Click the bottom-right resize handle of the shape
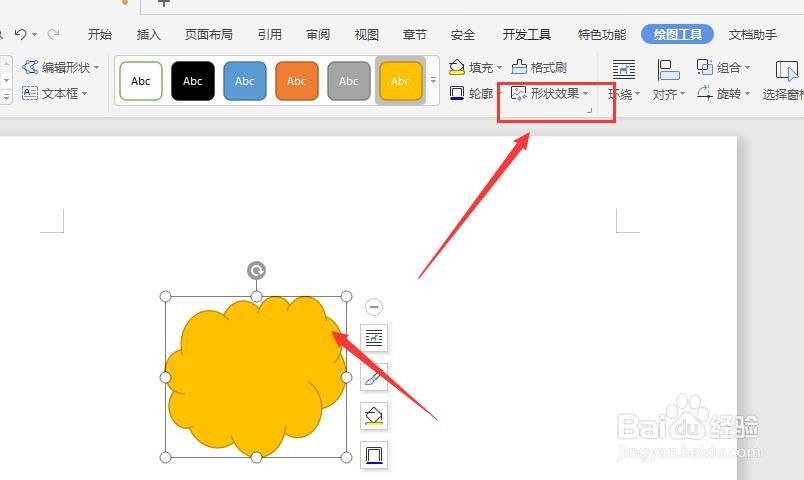Viewport: 804px width, 480px height. pos(347,457)
